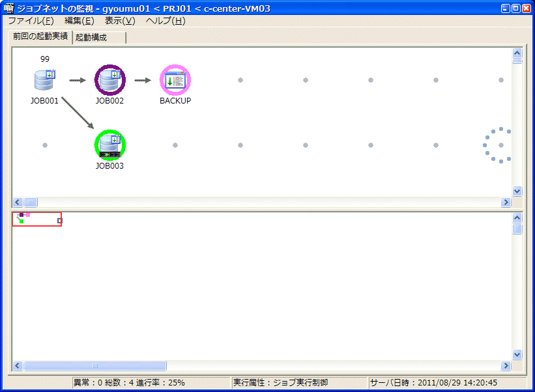Click the job flow horizontal scrollbar thumb
The height and width of the screenshot is (392, 535).
click(x=31, y=202)
